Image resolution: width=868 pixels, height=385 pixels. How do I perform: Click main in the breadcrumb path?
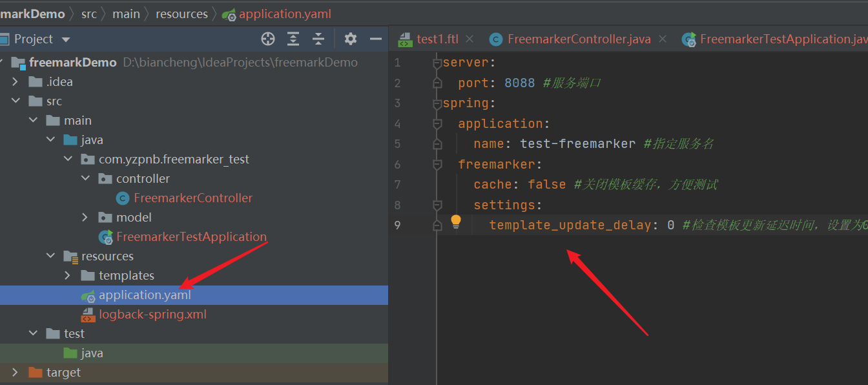coord(126,14)
